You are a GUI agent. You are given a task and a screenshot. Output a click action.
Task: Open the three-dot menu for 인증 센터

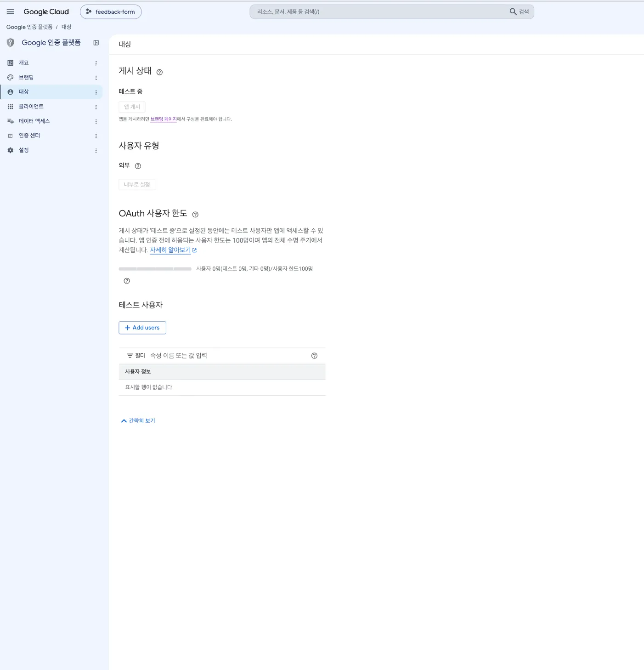coord(96,136)
